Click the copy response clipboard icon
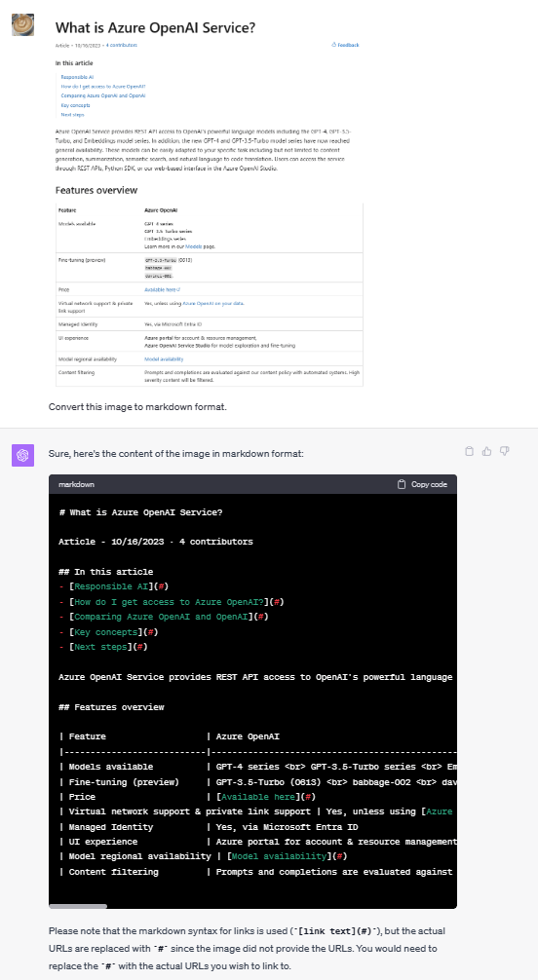The width and height of the screenshot is (538, 980). pyautogui.click(x=469, y=451)
